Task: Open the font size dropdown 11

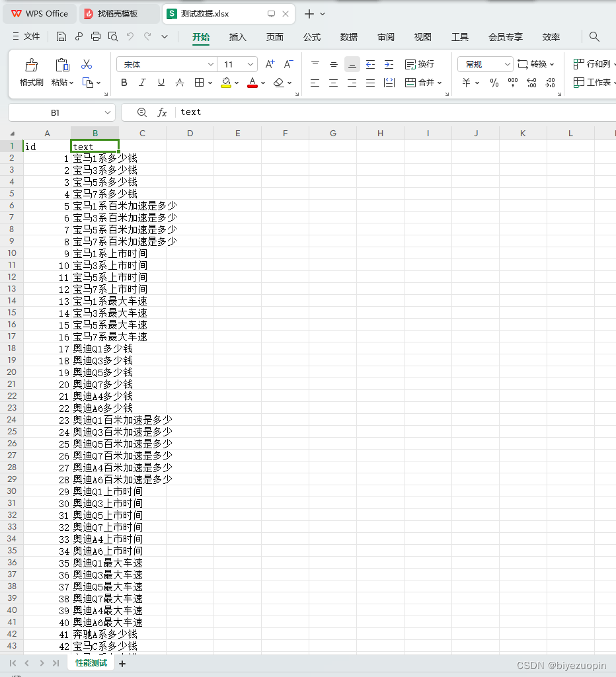Action: pyautogui.click(x=250, y=64)
